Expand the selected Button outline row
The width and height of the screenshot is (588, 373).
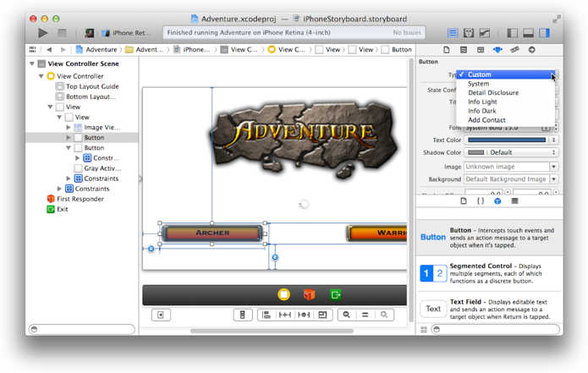[69, 138]
